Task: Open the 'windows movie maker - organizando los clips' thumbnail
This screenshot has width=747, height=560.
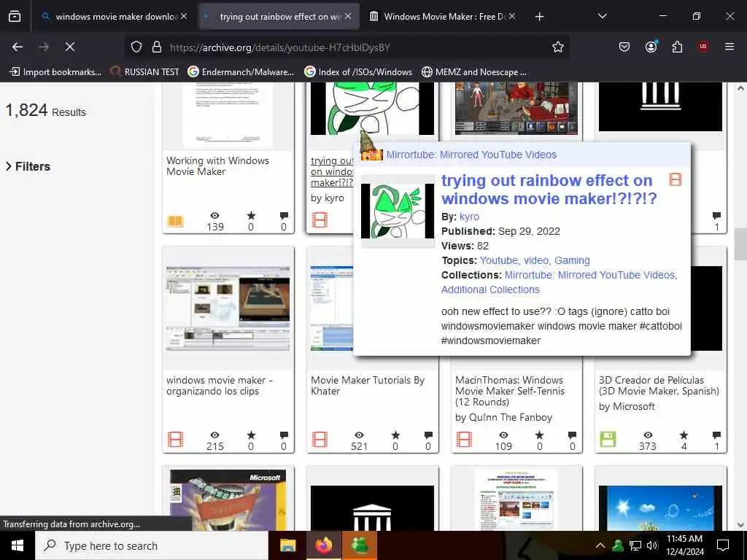Action: coord(228,308)
